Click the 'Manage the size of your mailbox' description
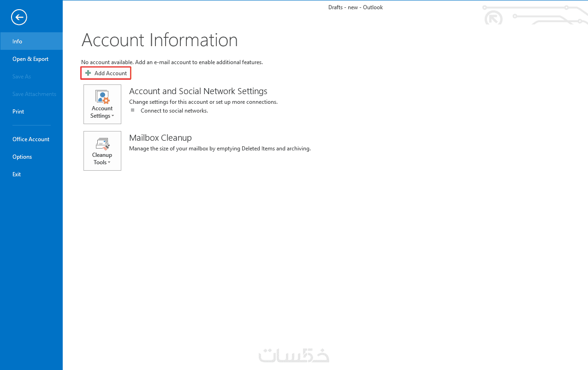The image size is (588, 370). click(220, 149)
